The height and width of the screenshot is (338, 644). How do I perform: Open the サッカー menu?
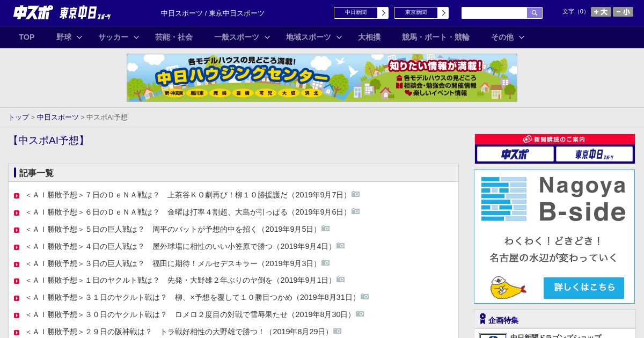tap(113, 37)
